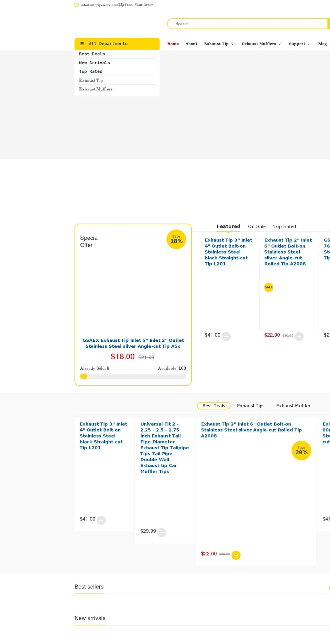Click Track Your Order link
Viewport: 330px width, 644px height.
139,5
